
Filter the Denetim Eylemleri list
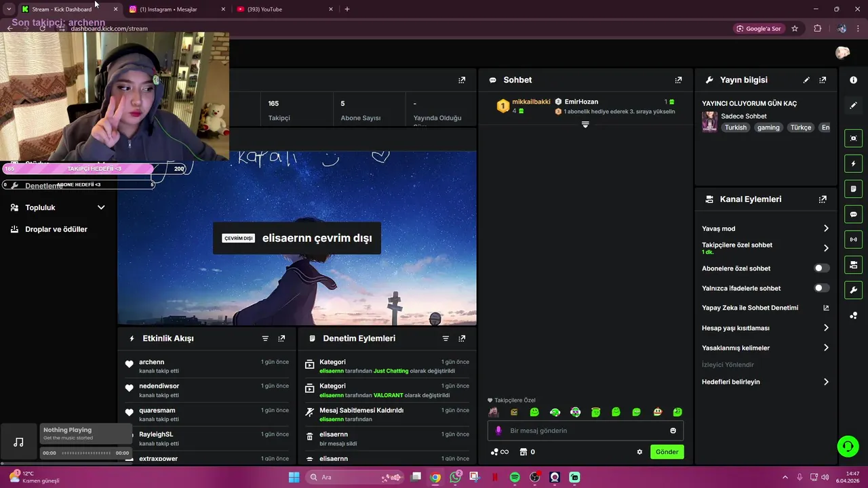446,338
